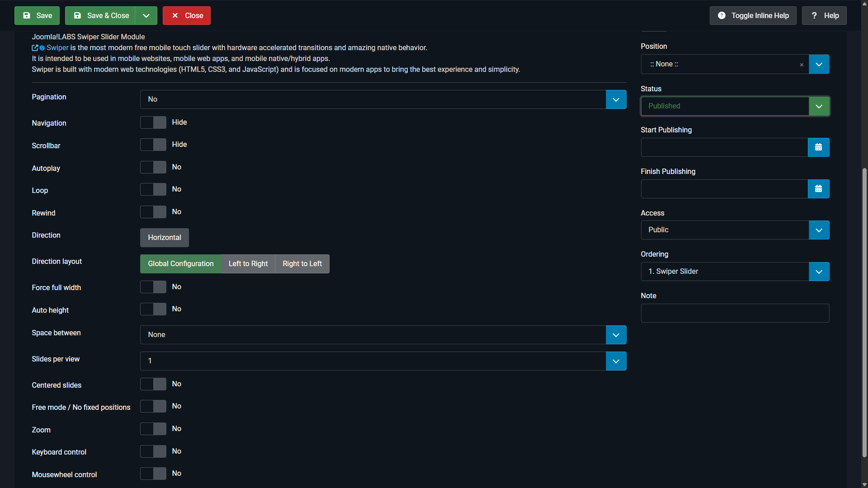Turn on the Loop switch
The width and height of the screenshot is (868, 488).
(153, 189)
